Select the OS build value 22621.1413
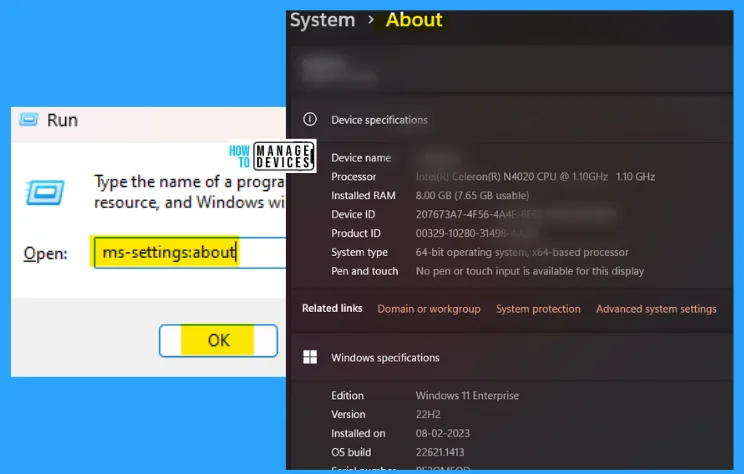 440,453
